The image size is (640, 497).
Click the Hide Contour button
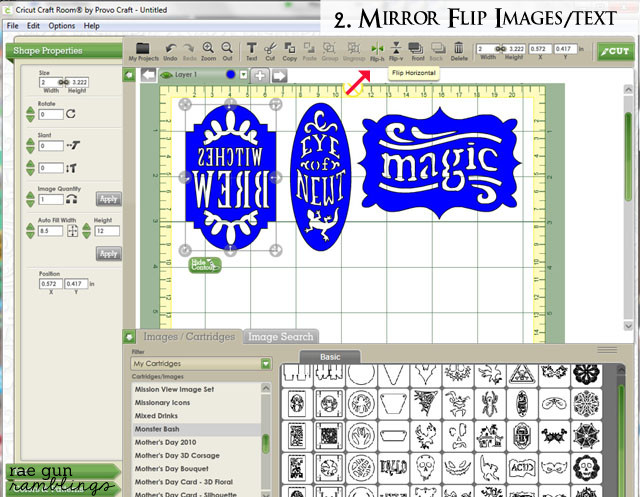tap(205, 265)
